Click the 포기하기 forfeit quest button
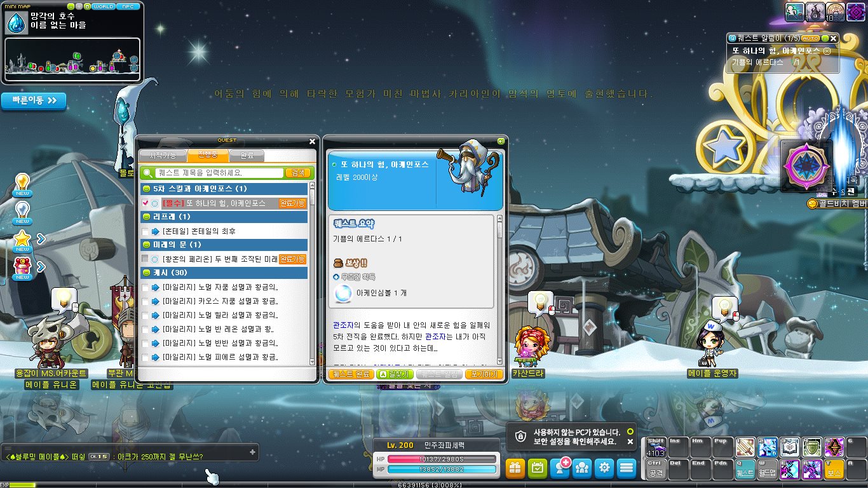The width and height of the screenshot is (868, 488). point(483,374)
